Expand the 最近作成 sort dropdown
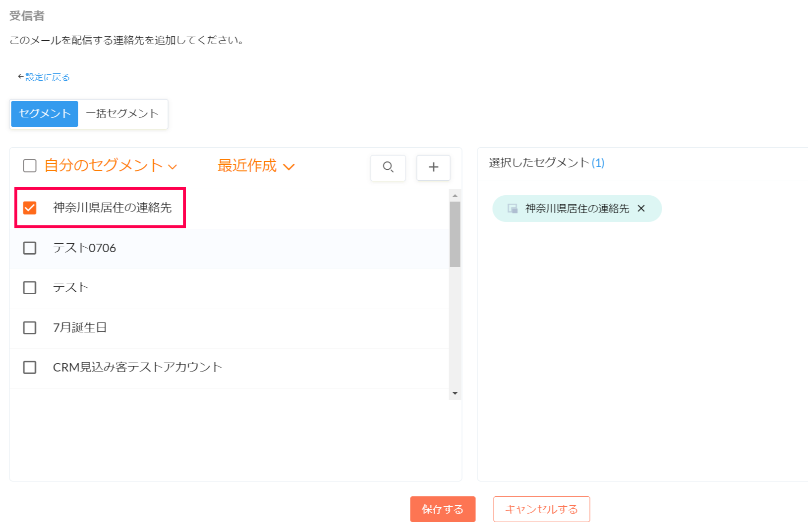This screenshot has width=808, height=532. point(256,166)
